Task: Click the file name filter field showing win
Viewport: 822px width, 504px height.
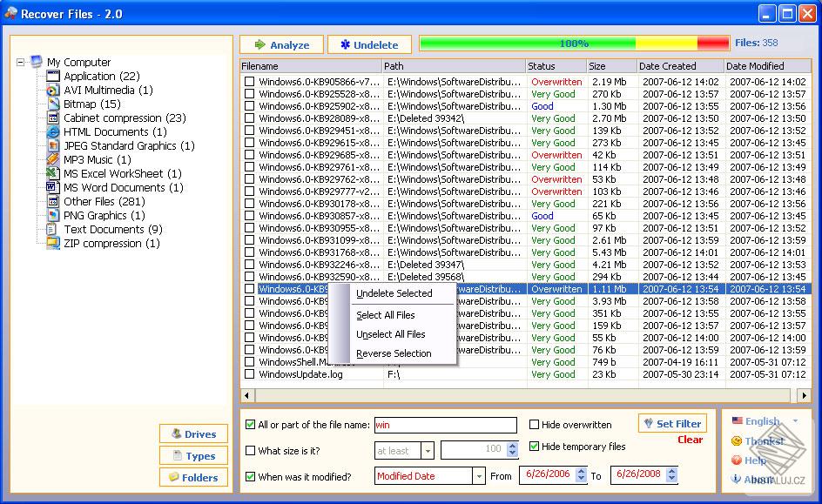Action: point(446,425)
